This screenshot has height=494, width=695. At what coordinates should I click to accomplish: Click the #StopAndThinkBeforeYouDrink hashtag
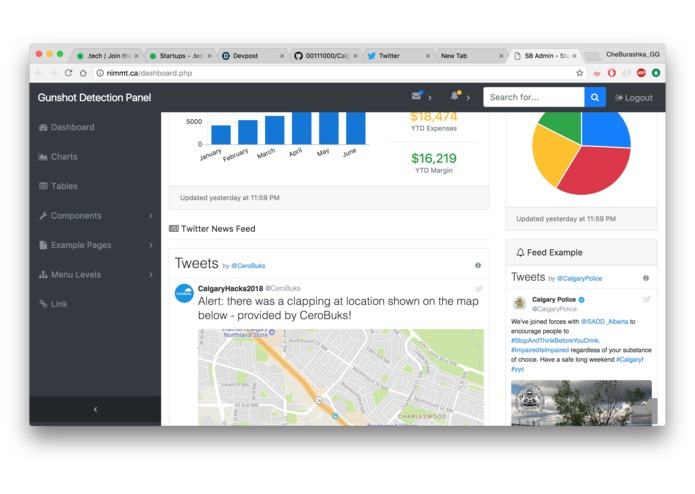coord(554,340)
